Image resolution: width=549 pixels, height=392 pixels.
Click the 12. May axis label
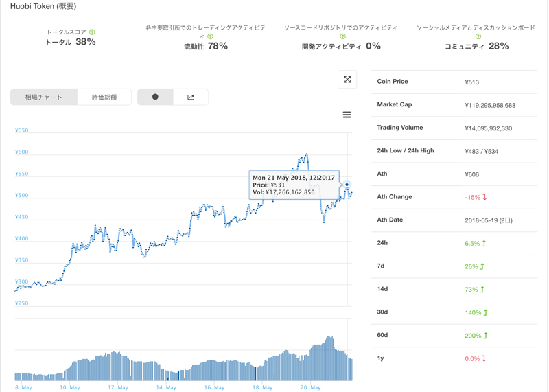tap(118, 387)
